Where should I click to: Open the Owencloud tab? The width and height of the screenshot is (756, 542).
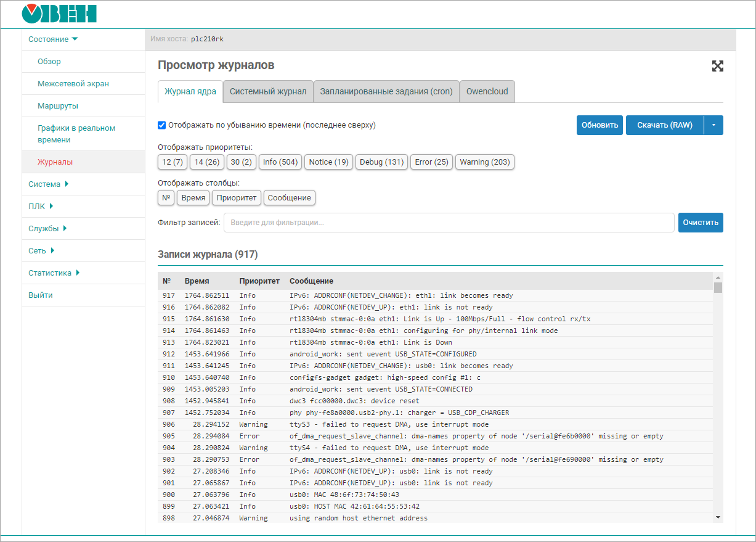[487, 91]
